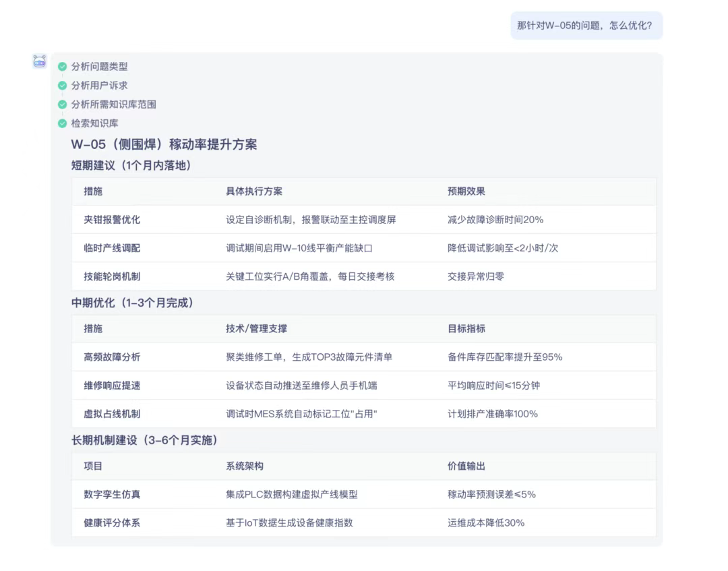The image size is (728, 571).
Task: Click column header 价值输出
Action: [x=466, y=467]
